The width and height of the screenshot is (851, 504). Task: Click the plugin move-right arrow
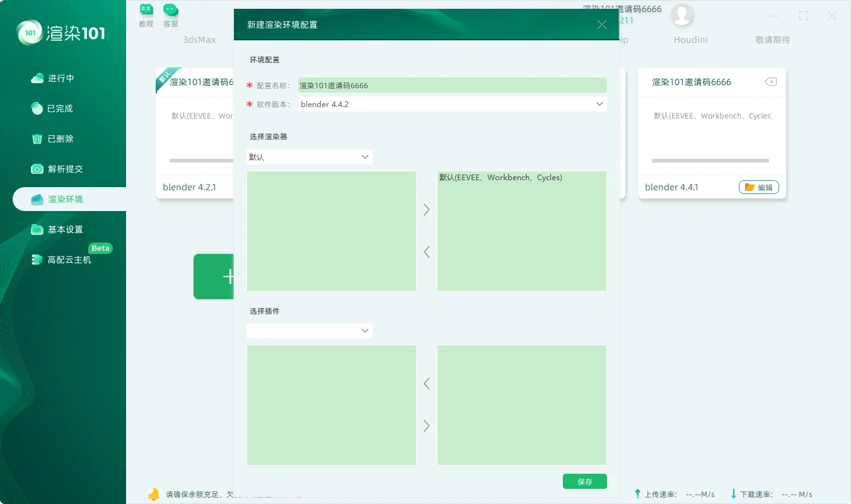pos(427,426)
